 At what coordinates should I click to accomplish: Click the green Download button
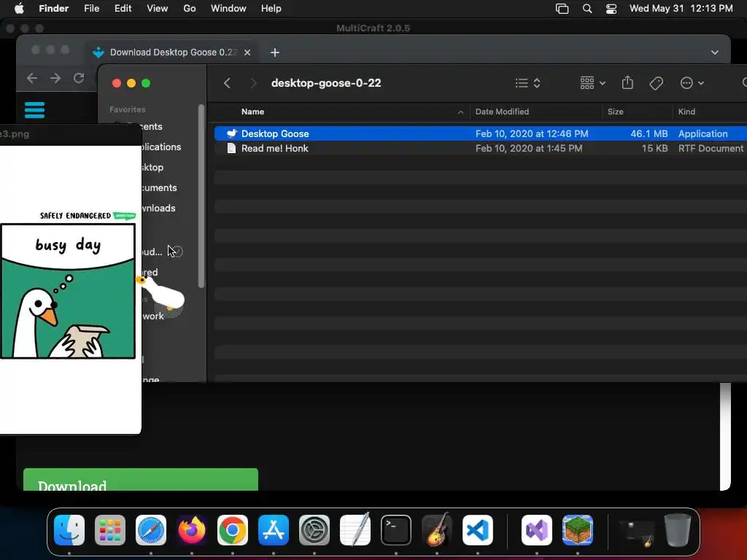coord(141,480)
